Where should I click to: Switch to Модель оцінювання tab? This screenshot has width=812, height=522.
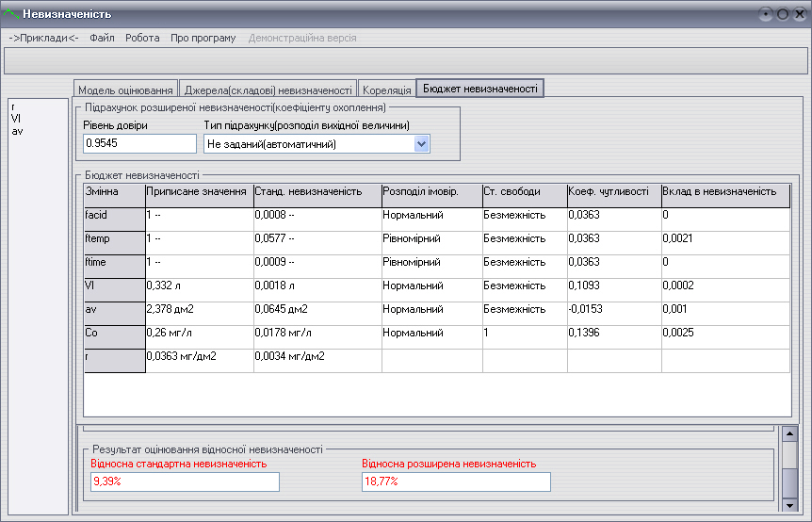point(126,90)
